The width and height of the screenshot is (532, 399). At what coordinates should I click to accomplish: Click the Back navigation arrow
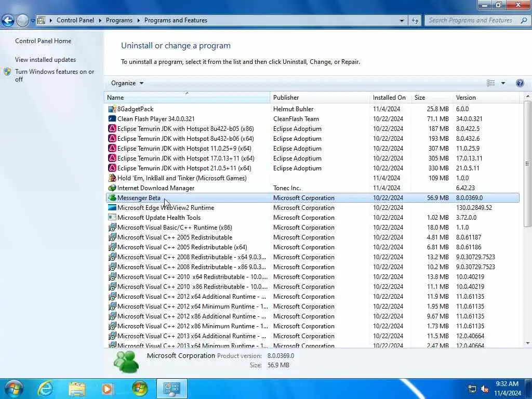click(x=8, y=20)
